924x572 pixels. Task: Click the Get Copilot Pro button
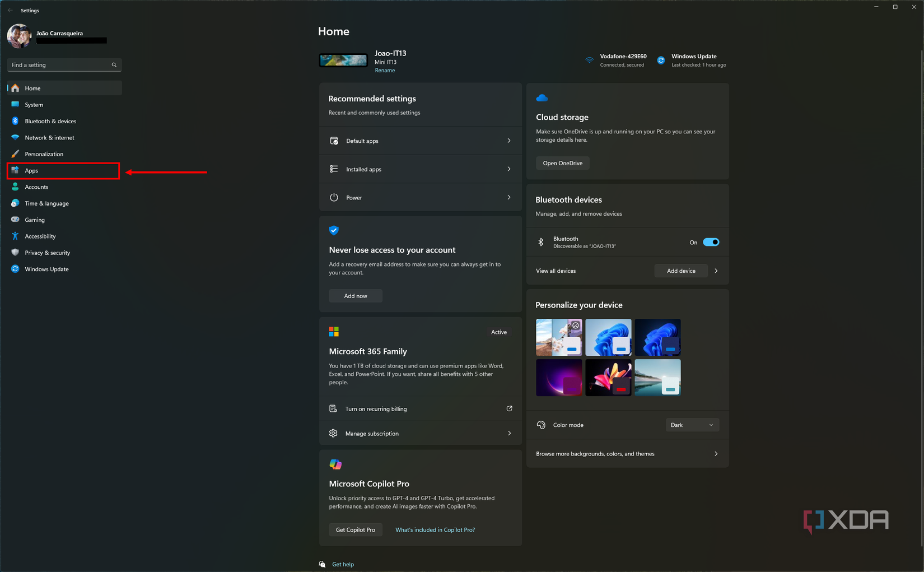356,529
